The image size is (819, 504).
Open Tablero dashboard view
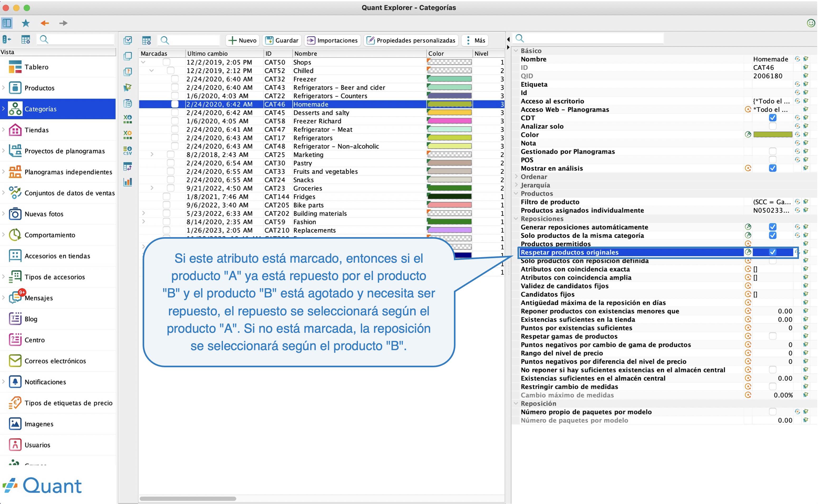(x=58, y=67)
